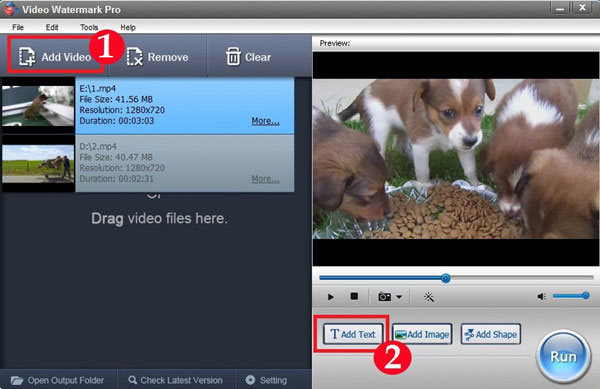Open the Tools menu
600x389 pixels.
(89, 27)
